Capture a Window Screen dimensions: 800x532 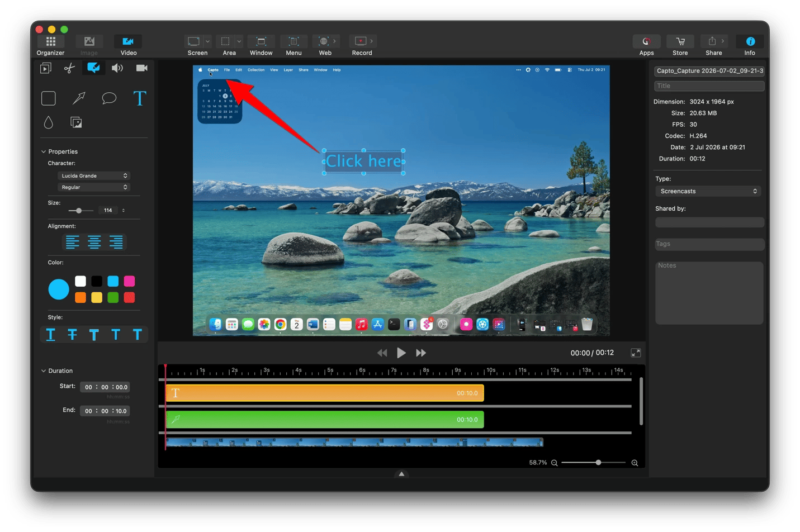point(261,45)
